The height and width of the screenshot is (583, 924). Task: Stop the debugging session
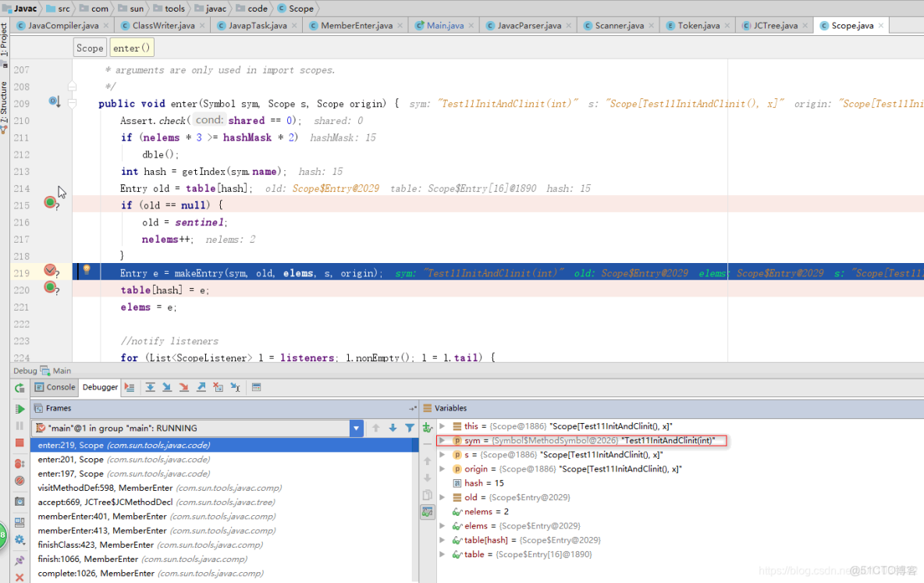20,442
